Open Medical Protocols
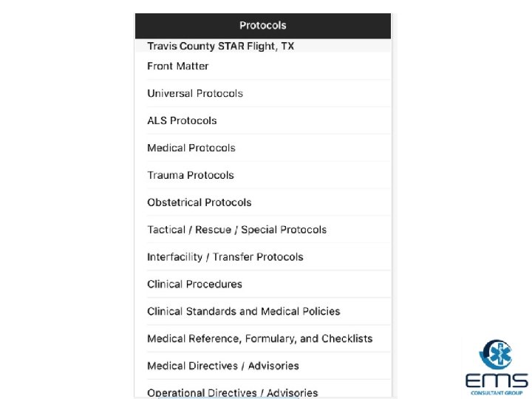Screen dimensions: 532x399 [191, 149]
